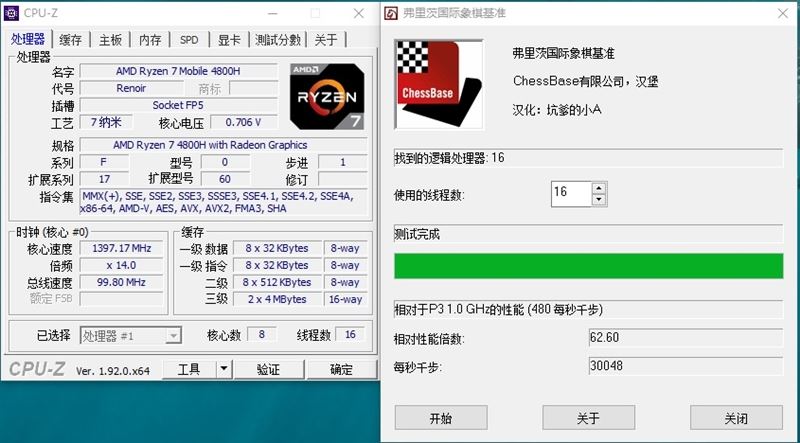
Task: Click the multiplier value x 14.0
Action: (x=121, y=265)
